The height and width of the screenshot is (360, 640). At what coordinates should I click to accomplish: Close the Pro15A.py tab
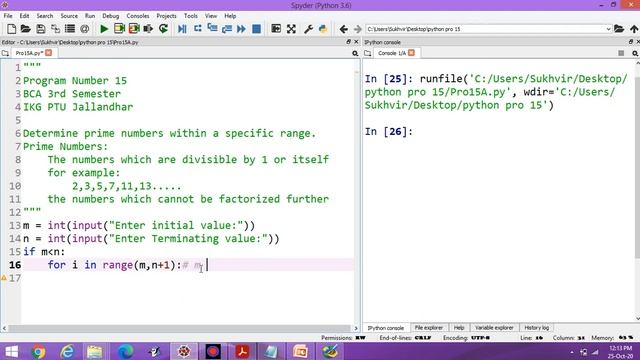point(49,53)
